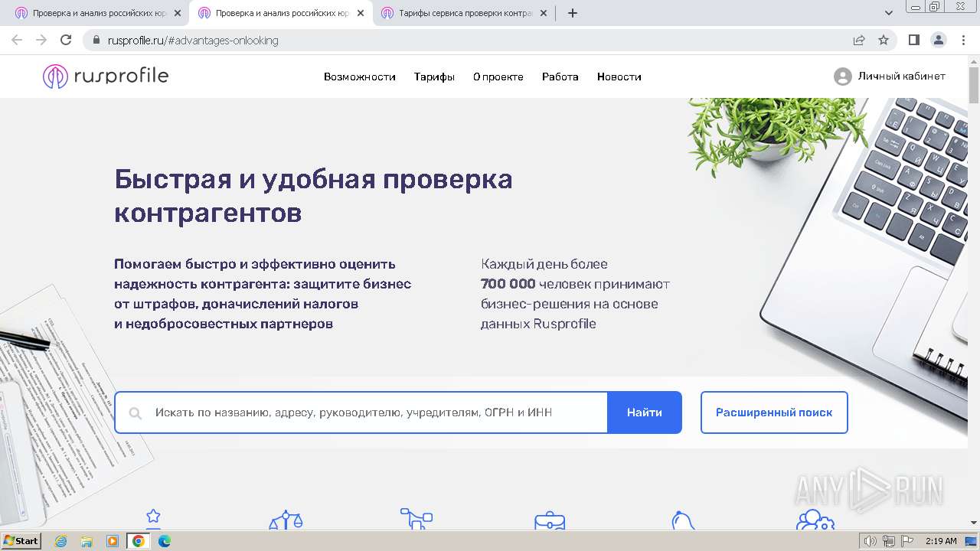
Task: Open Возможности menu item
Action: tap(360, 77)
